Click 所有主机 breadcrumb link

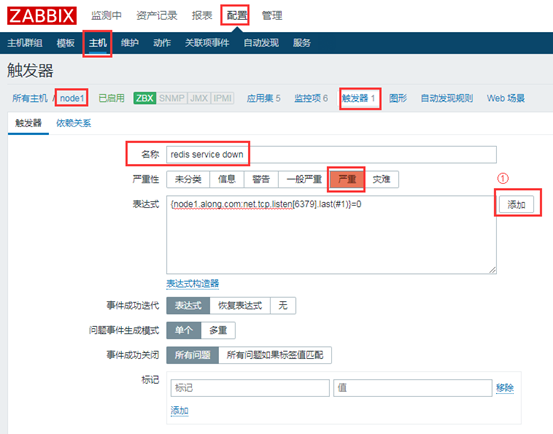coord(30,98)
